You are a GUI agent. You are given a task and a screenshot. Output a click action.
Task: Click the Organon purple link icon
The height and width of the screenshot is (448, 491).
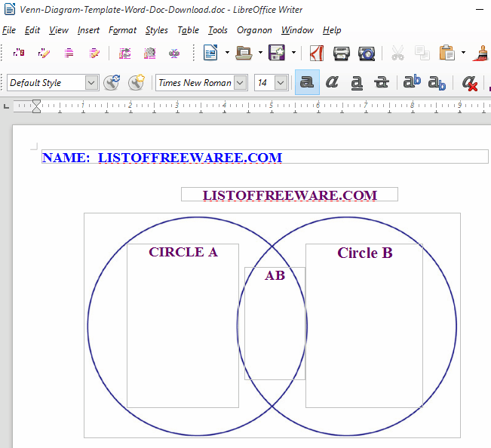tap(174, 53)
